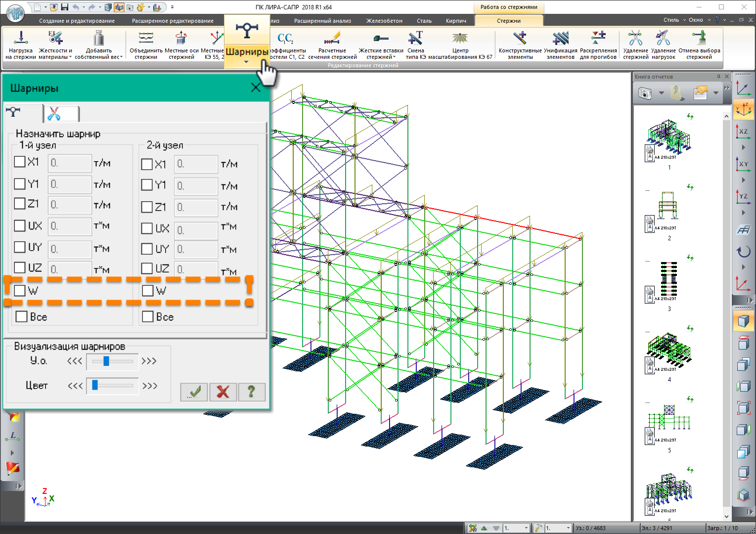Image resolution: width=756 pixels, height=534 pixels.
Task: Select the Местные оси стержней tool
Action: coord(181,39)
